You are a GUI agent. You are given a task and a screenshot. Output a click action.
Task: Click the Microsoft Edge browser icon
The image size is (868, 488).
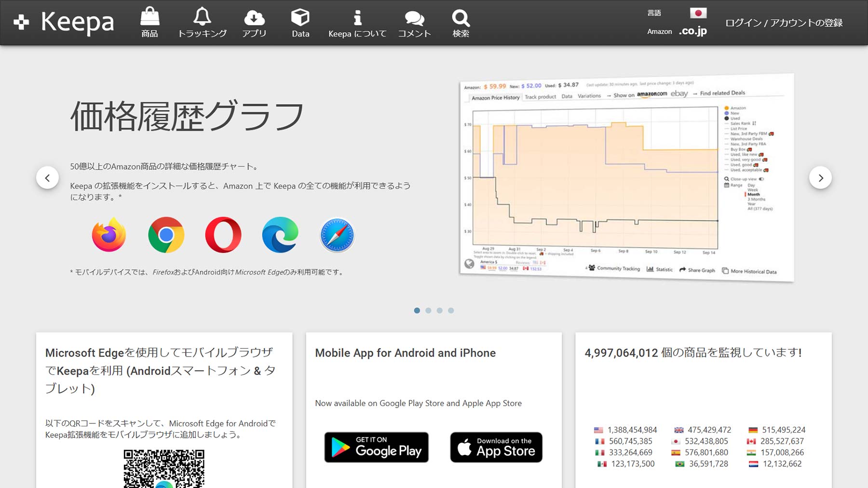tap(280, 235)
